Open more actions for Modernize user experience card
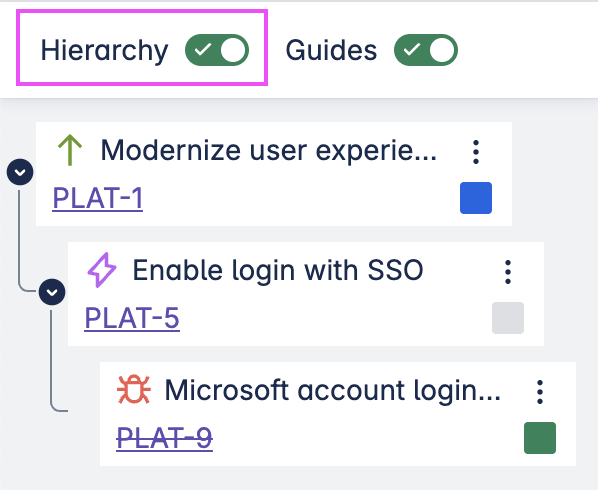The height and width of the screenshot is (490, 598). tap(476, 152)
